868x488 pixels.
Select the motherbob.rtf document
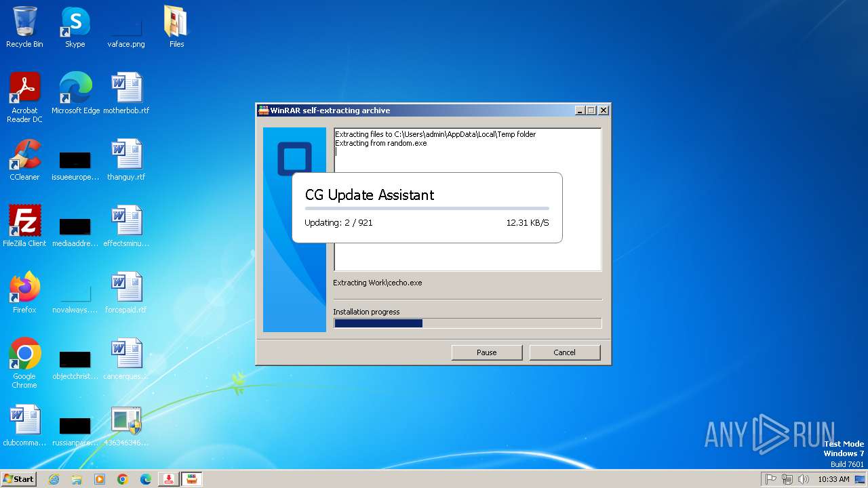(126, 94)
